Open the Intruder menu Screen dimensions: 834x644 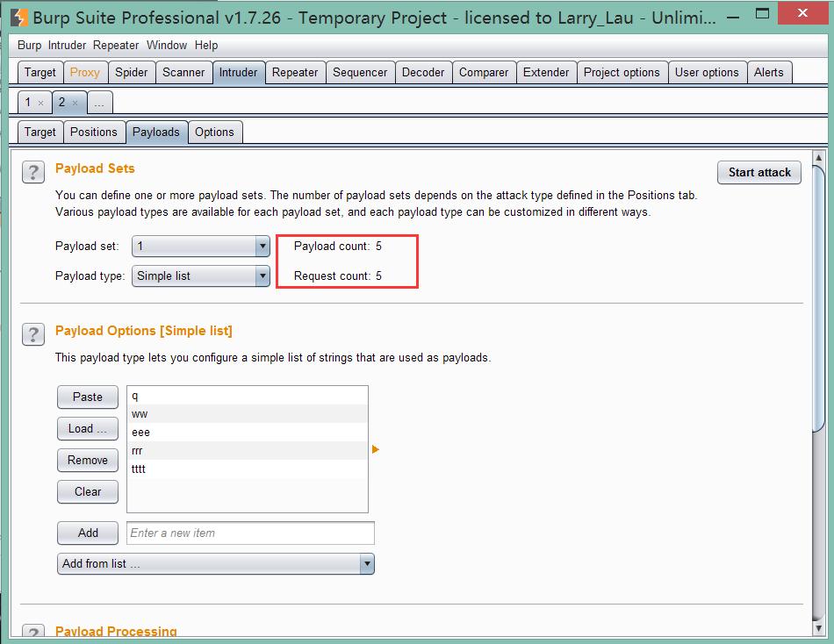coord(67,46)
